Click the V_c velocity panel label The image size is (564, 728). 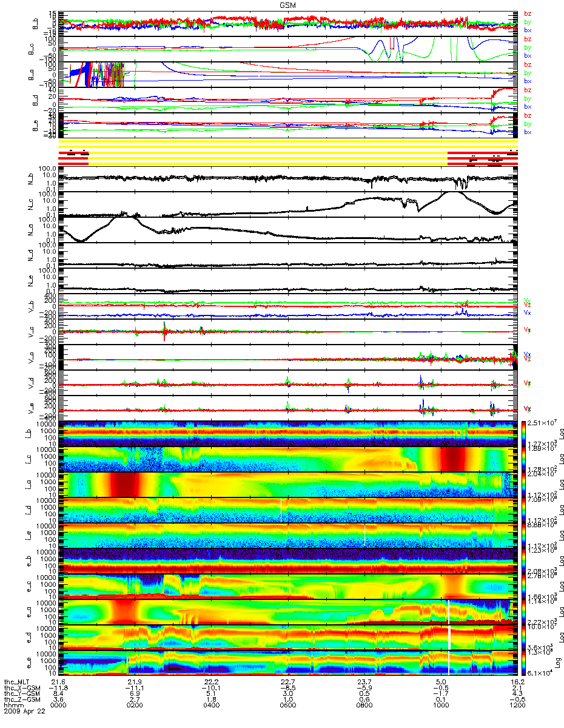[x=30, y=332]
